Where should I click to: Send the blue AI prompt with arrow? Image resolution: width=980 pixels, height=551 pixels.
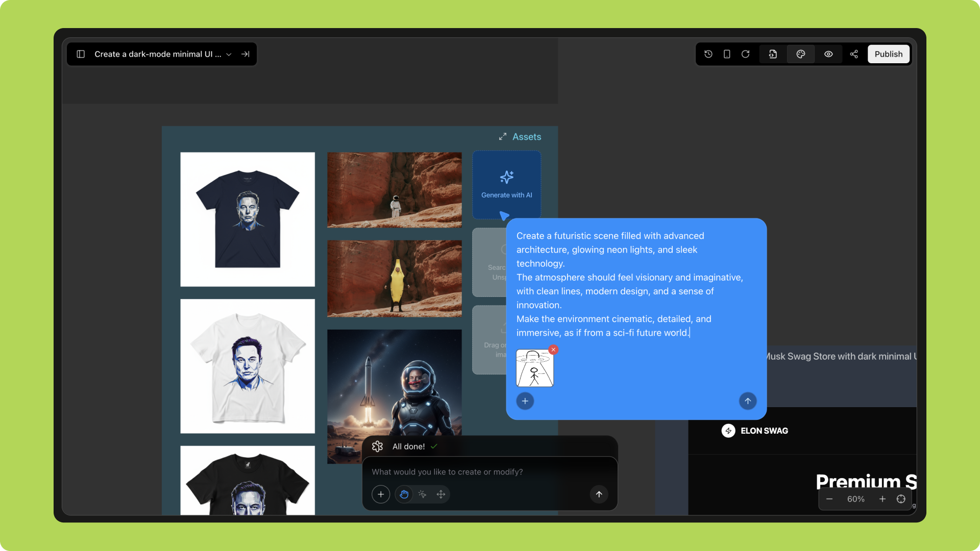(x=748, y=401)
